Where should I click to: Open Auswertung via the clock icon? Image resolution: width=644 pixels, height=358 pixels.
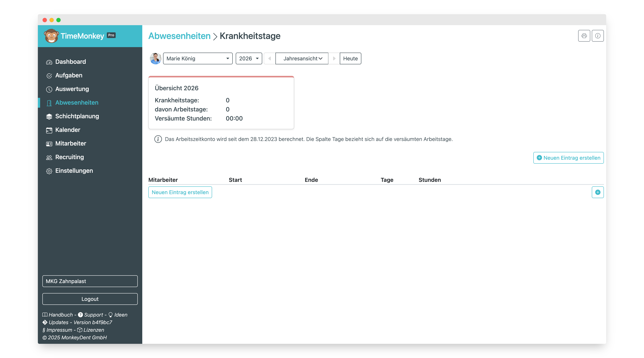click(49, 89)
